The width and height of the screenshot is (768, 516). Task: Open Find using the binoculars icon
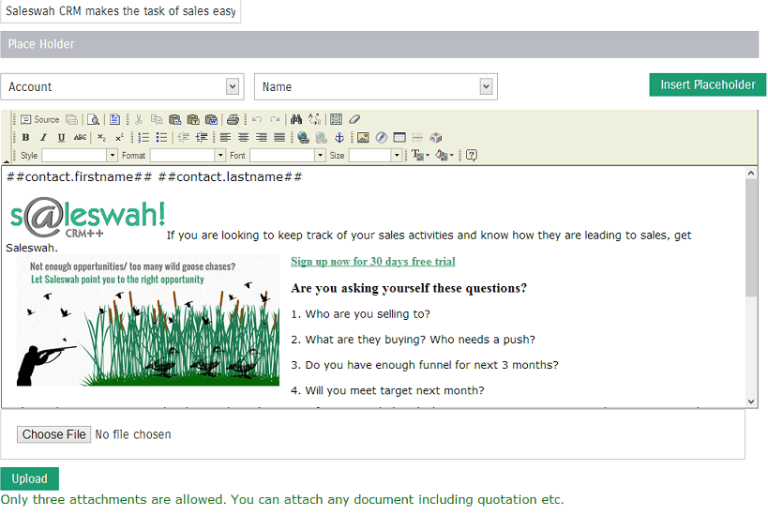pyautogui.click(x=296, y=119)
